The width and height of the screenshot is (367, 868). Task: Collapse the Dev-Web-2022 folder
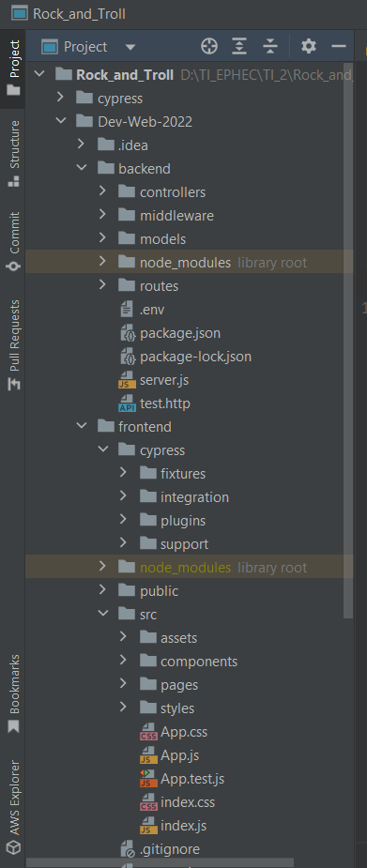(x=60, y=122)
